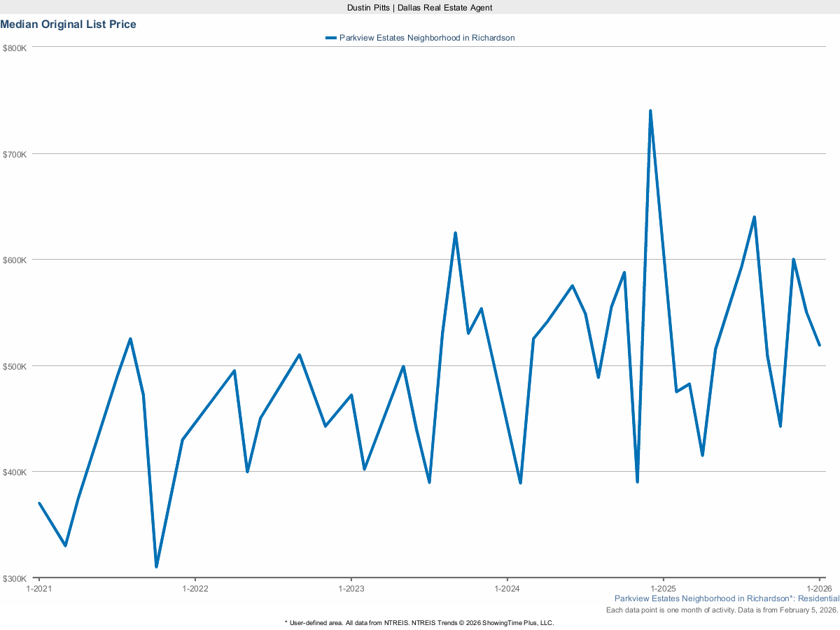The image size is (840, 630).
Task: Click the NTREIS Trends copyright footnote
Action: point(419,622)
